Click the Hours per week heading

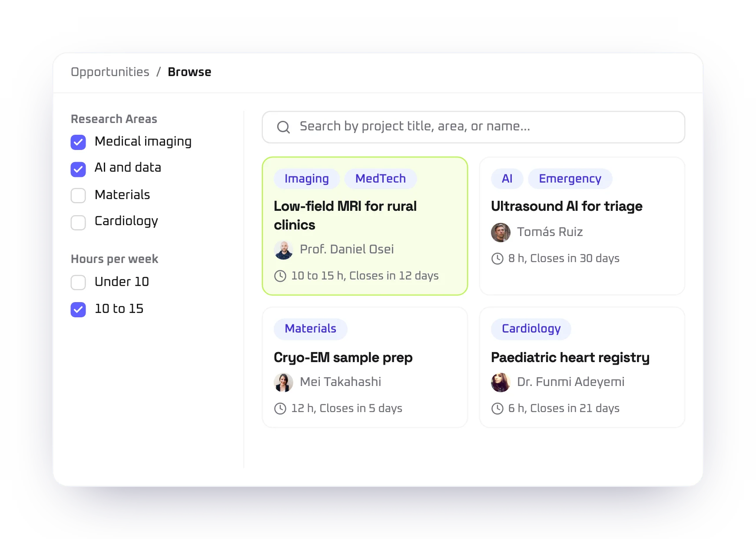coord(114,259)
